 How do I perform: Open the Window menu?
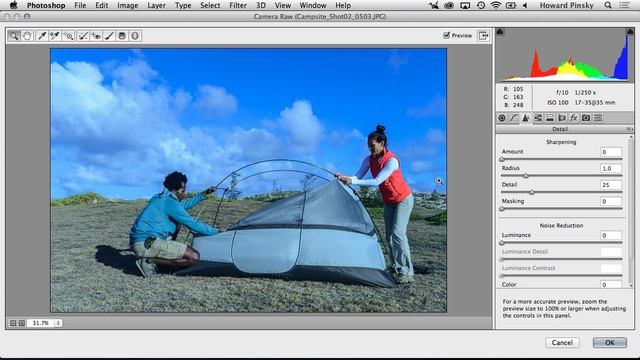point(313,5)
